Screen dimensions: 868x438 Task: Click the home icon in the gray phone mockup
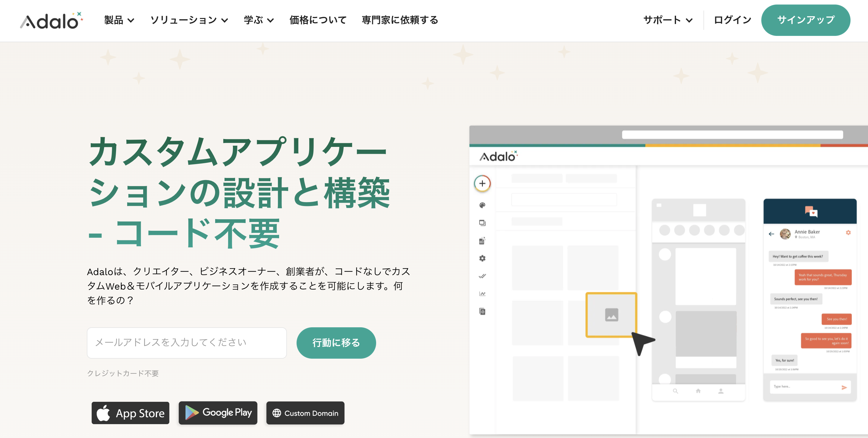698,391
